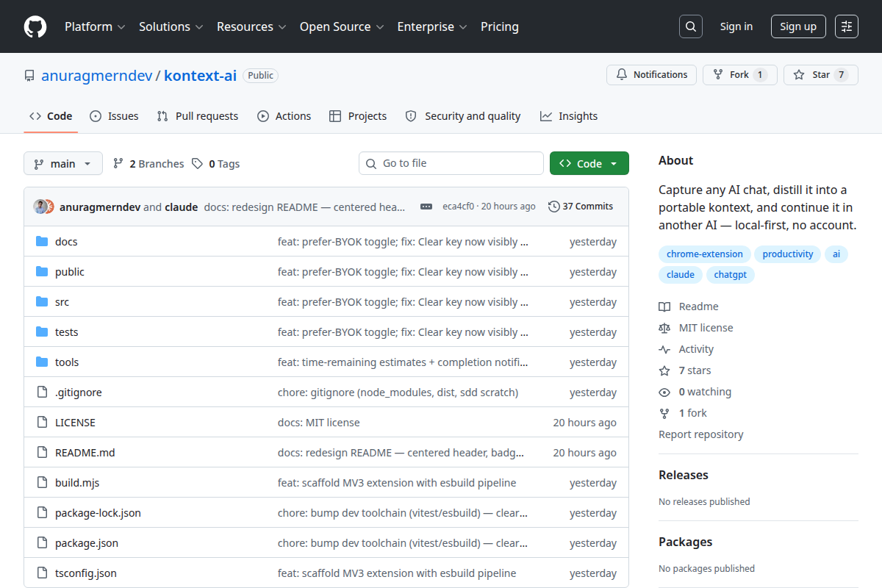
Task: Click the productivity topic tag
Action: coord(788,254)
